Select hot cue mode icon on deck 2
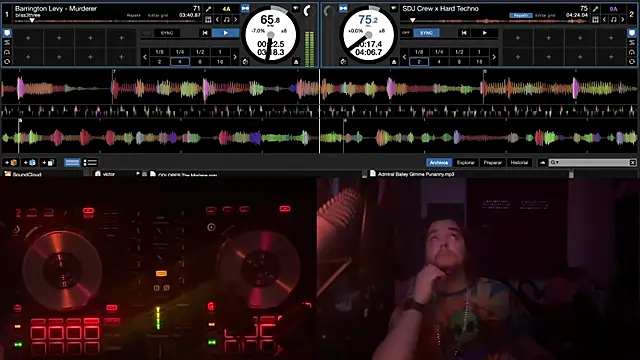Image resolution: width=640 pixels, height=360 pixels. tap(632, 33)
